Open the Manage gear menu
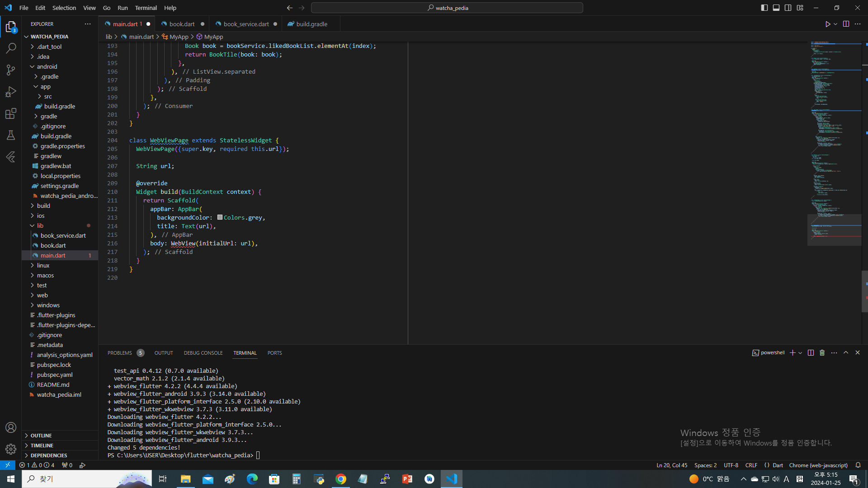Image resolution: width=868 pixels, height=488 pixels. (11, 449)
